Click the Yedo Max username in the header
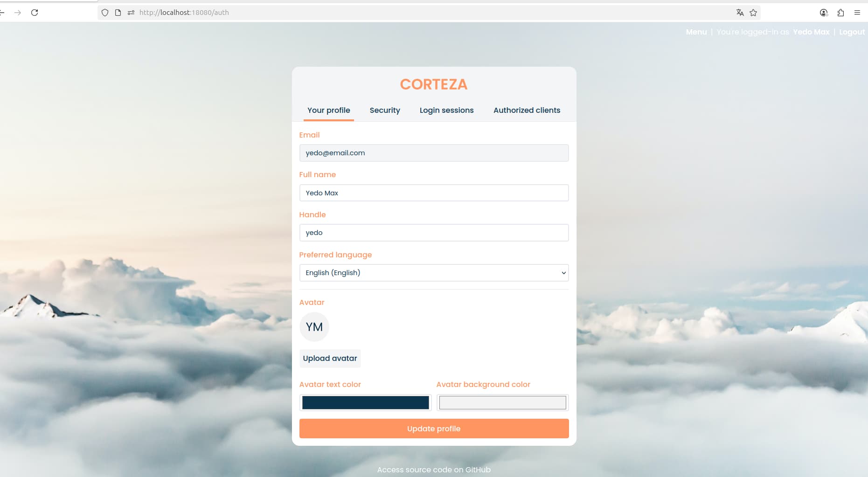 (811, 32)
